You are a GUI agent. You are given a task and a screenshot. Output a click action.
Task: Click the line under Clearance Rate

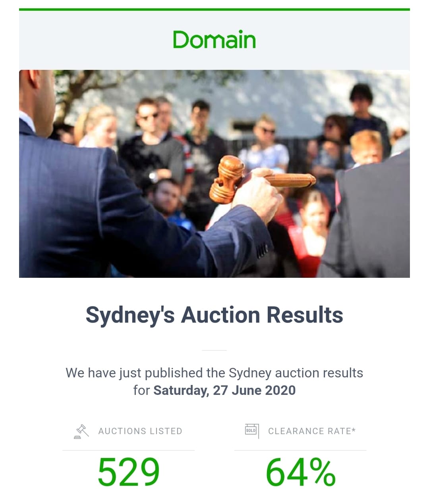(300, 450)
